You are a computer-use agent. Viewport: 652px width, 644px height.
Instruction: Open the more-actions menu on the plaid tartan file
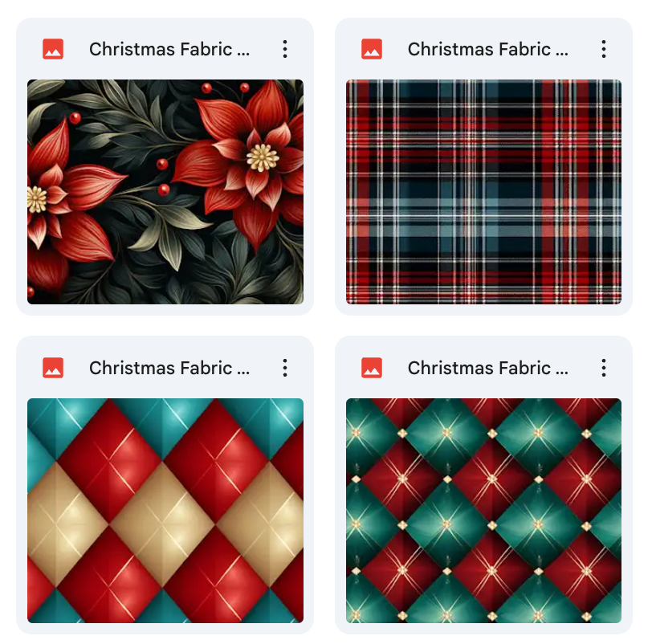(x=603, y=49)
